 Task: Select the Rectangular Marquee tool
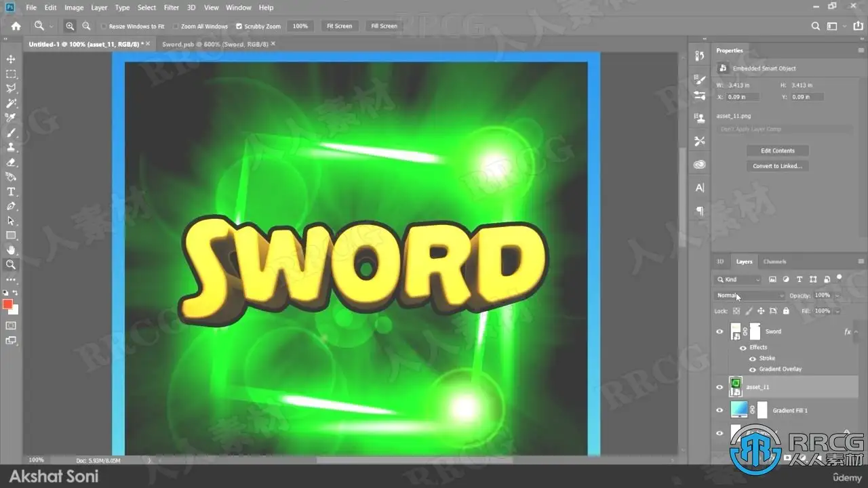pyautogui.click(x=11, y=75)
